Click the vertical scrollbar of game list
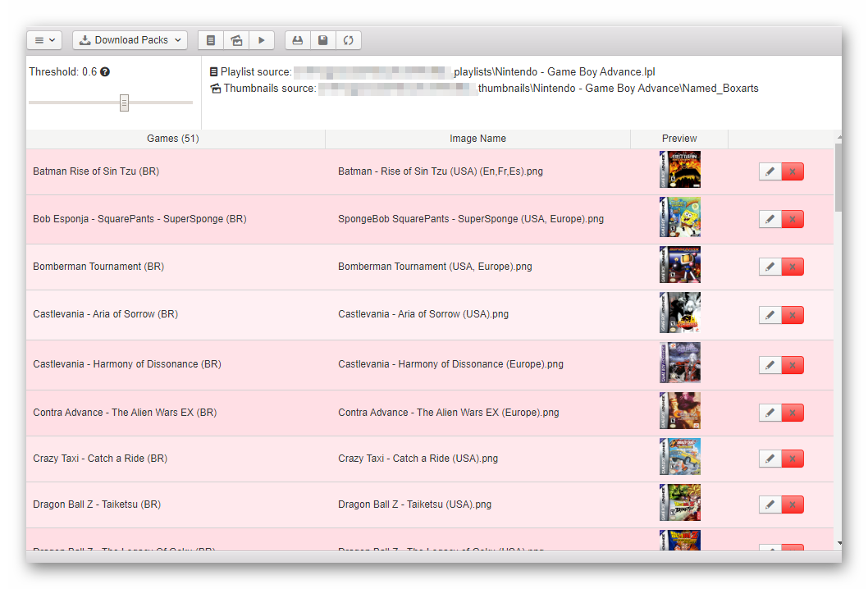This screenshot has height=589, width=868. (838, 177)
